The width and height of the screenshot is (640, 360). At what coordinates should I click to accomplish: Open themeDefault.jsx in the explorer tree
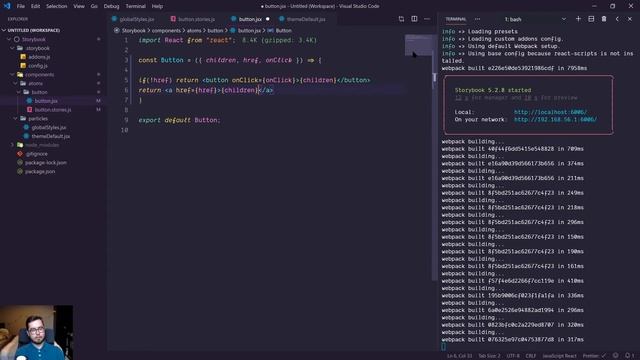tap(51, 136)
